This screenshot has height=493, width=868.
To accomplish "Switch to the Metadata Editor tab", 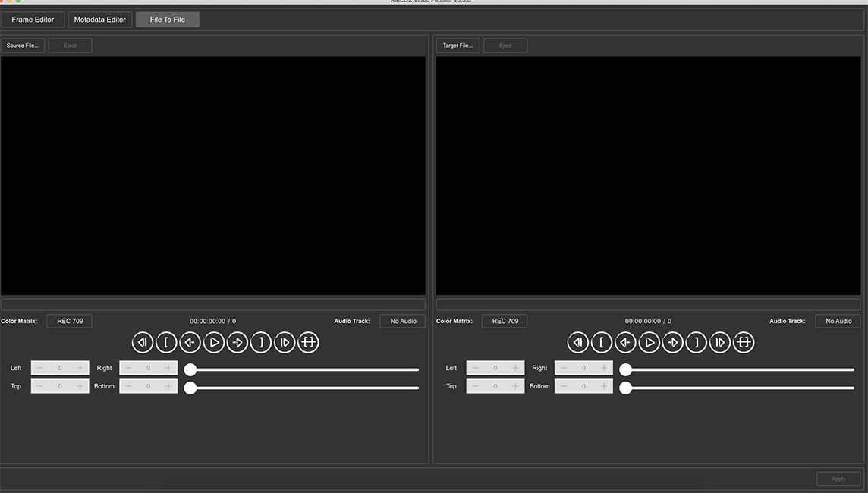I will tap(99, 20).
